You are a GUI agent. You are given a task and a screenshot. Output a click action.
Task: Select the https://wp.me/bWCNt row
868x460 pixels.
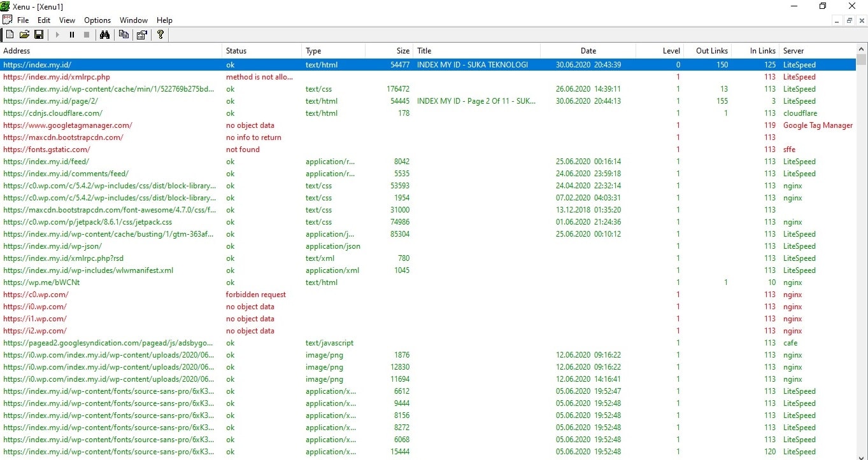point(428,282)
